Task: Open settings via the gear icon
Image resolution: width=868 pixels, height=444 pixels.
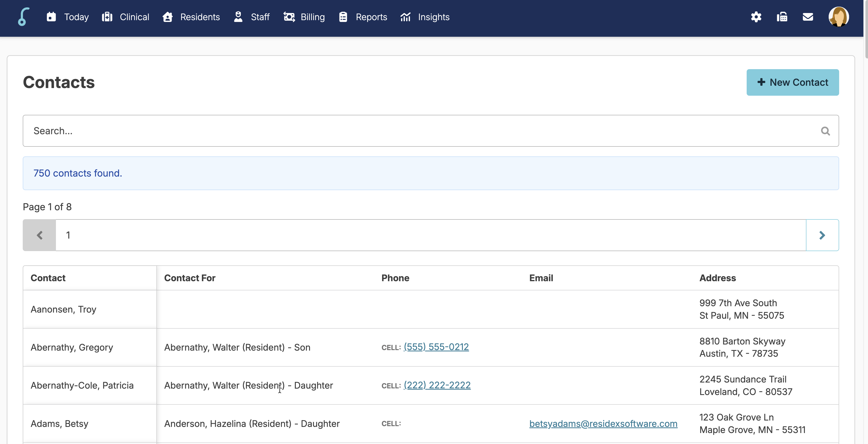Action: (x=756, y=17)
